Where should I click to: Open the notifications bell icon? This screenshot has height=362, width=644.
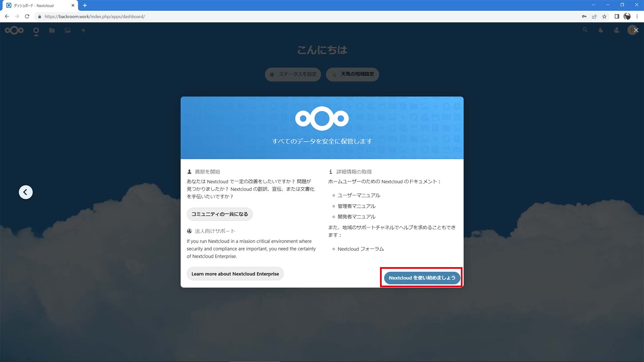coord(601,31)
